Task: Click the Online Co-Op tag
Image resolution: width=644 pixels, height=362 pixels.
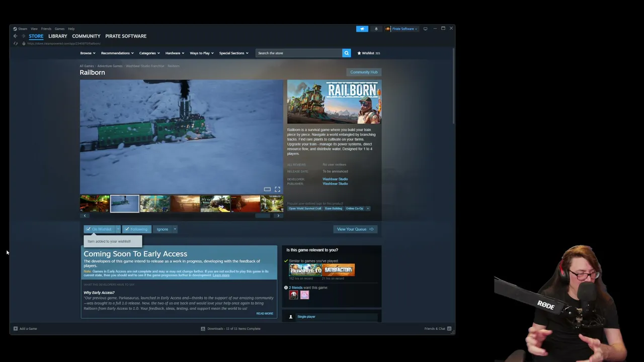Action: point(354,209)
